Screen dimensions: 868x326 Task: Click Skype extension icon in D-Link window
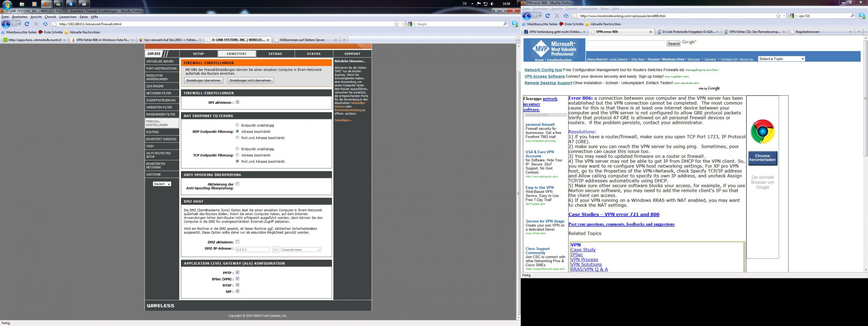pyautogui.click(x=515, y=24)
